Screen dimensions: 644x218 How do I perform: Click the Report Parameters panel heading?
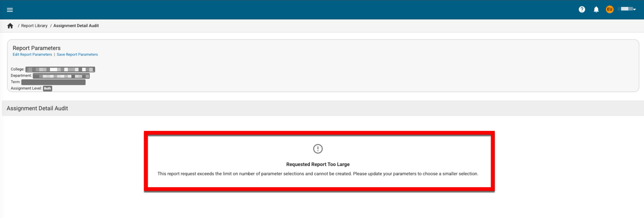pyautogui.click(x=36, y=48)
